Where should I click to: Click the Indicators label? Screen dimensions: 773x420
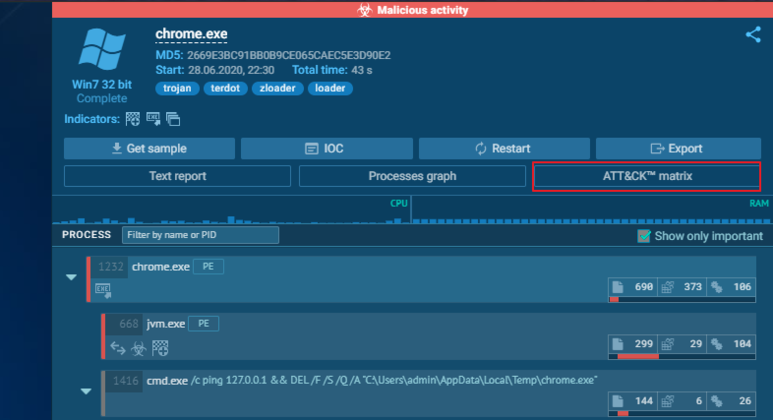point(92,119)
